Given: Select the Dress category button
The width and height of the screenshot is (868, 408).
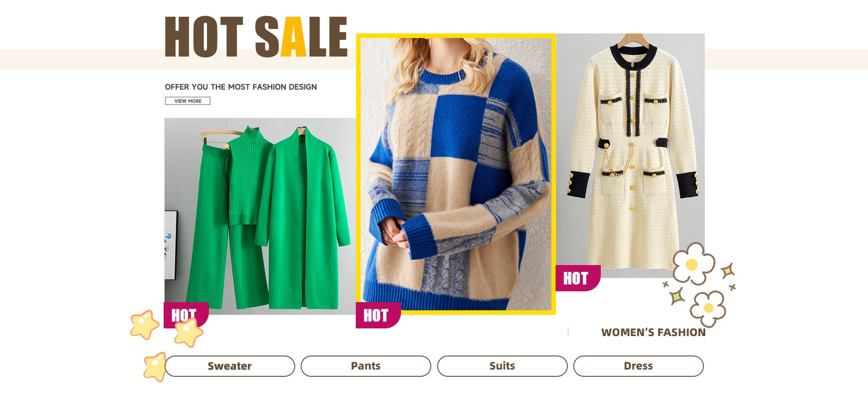Looking at the screenshot, I should coord(638,366).
